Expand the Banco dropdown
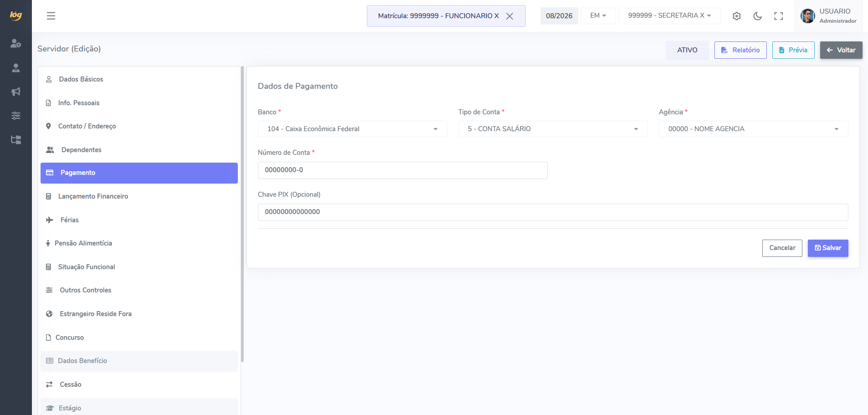 [353, 129]
